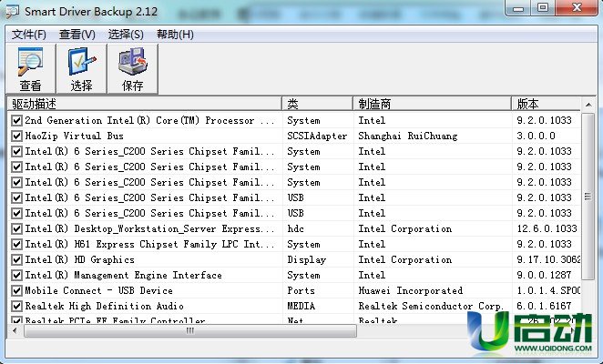Click the 保存 (save) toolbar icon
This screenshot has width=603, height=364.
point(133,68)
